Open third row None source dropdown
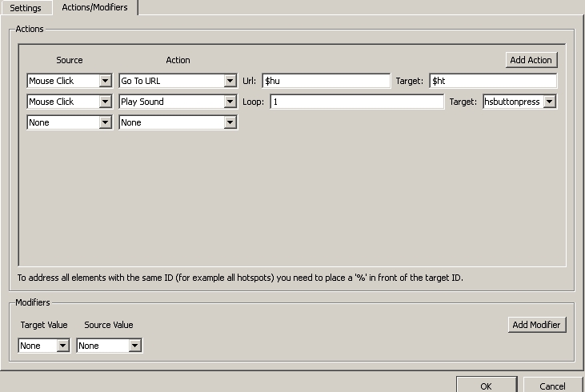 click(69, 122)
